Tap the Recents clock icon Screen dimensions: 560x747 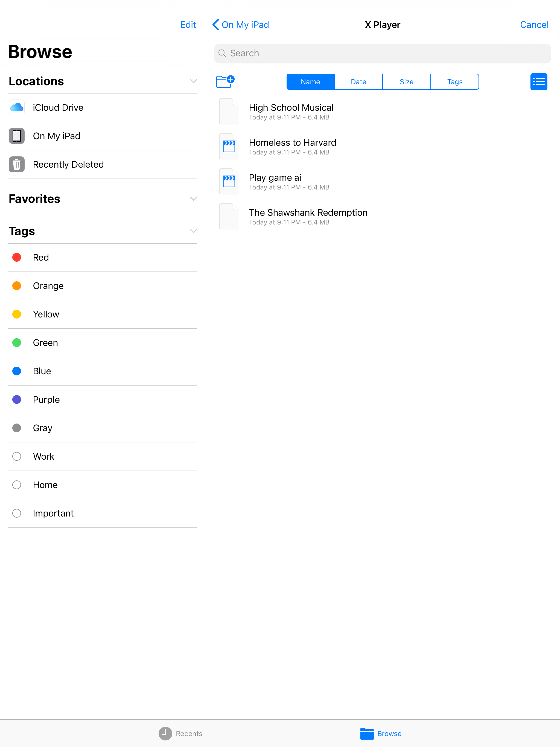click(x=165, y=733)
